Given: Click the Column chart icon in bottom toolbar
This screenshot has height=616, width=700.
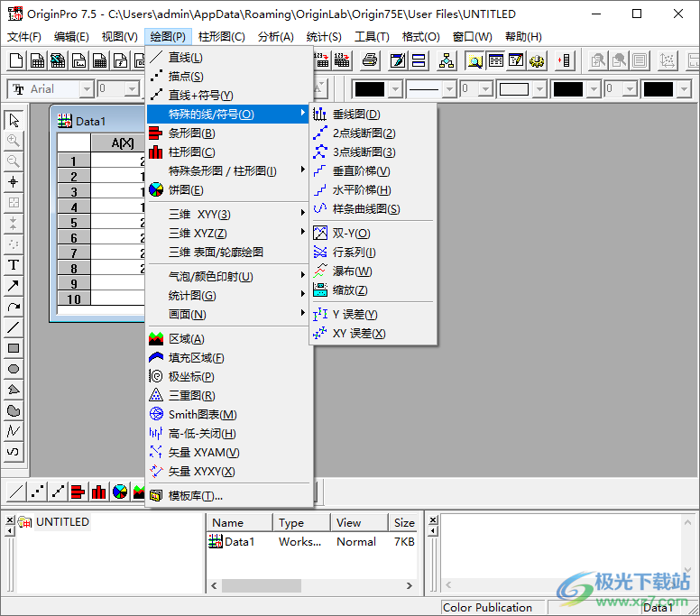Looking at the screenshot, I should point(99,492).
